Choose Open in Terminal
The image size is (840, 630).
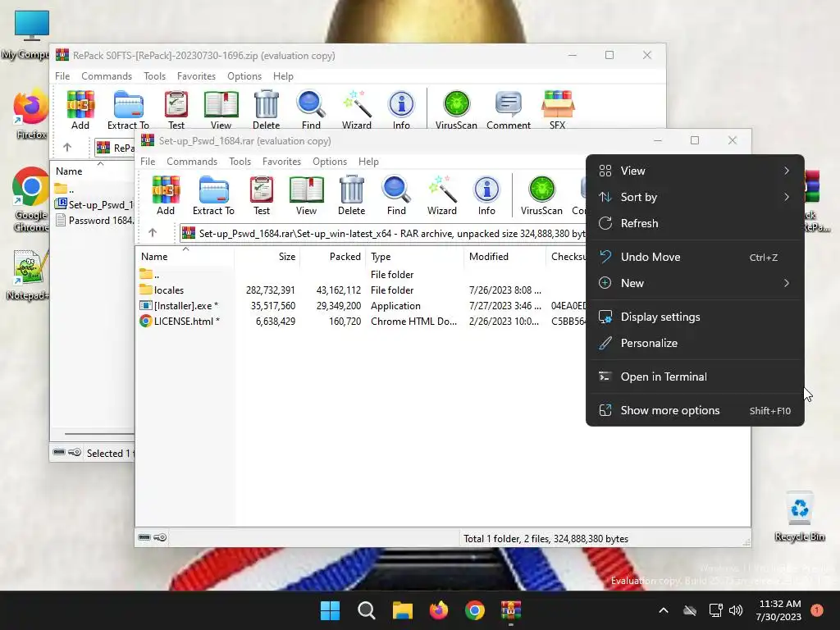(695, 377)
